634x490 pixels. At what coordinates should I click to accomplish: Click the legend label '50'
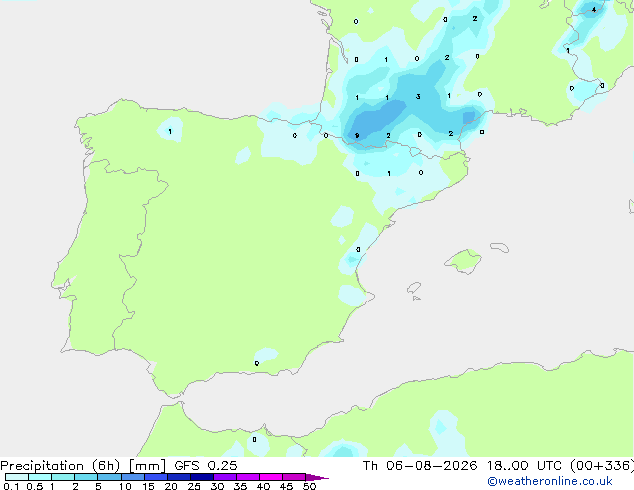coord(309,486)
